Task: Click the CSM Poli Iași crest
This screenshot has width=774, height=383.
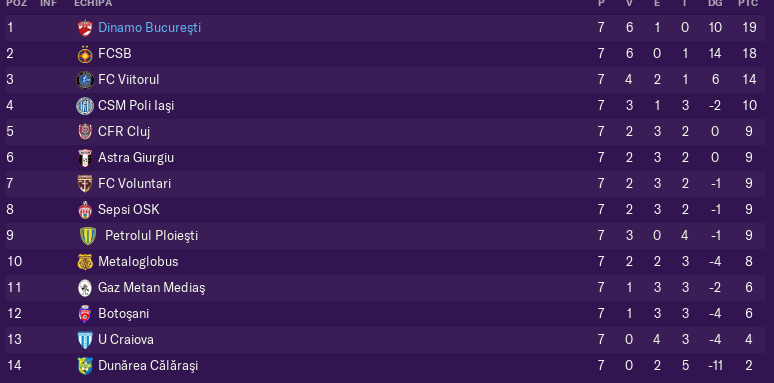Action: [x=85, y=106]
